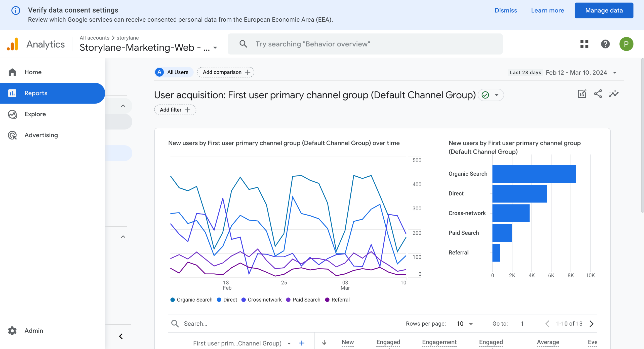Screen dimensions: 644x349
Task: Toggle Direct series in chart legend
Action: (227, 300)
